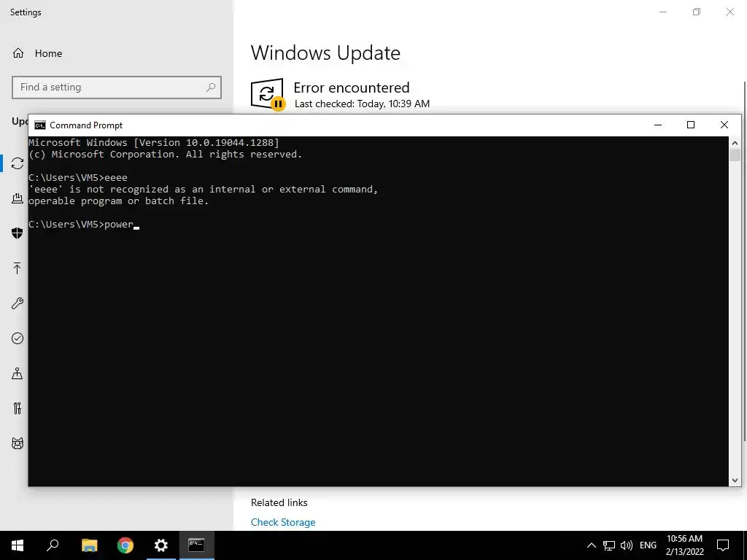Click the 'C:\Users\VM5>eeee' command line
Screen dimensions: 747x560
[78, 178]
